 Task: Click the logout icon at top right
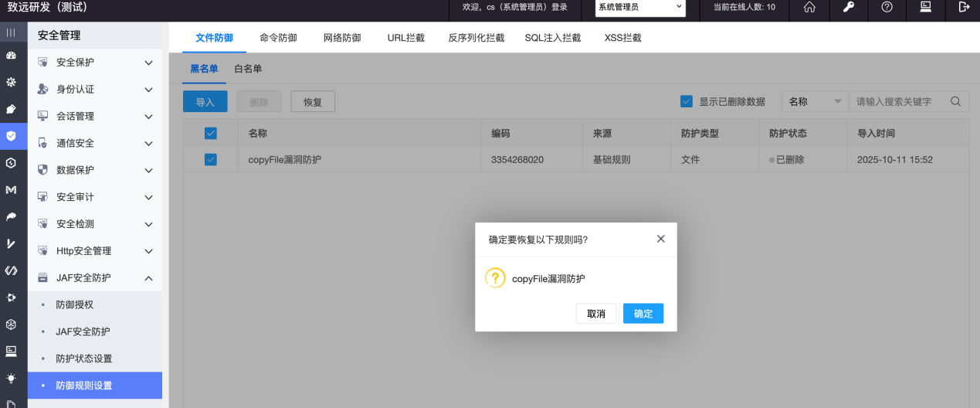pyautogui.click(x=963, y=7)
